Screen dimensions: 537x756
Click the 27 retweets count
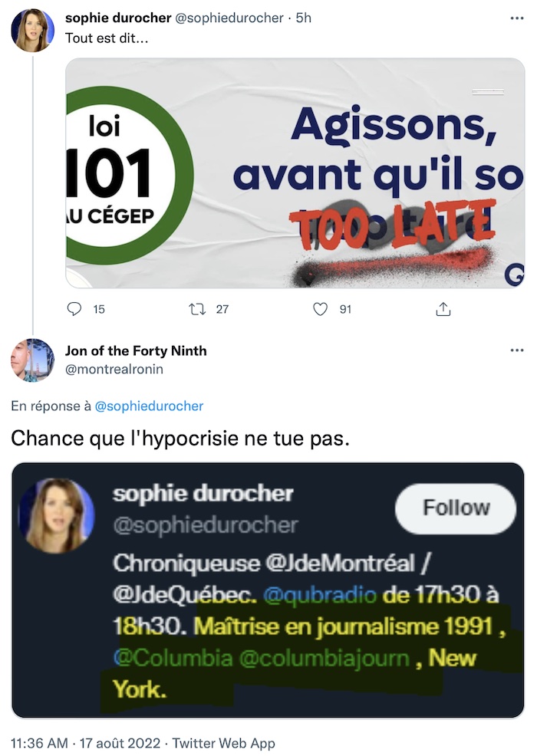(x=222, y=309)
